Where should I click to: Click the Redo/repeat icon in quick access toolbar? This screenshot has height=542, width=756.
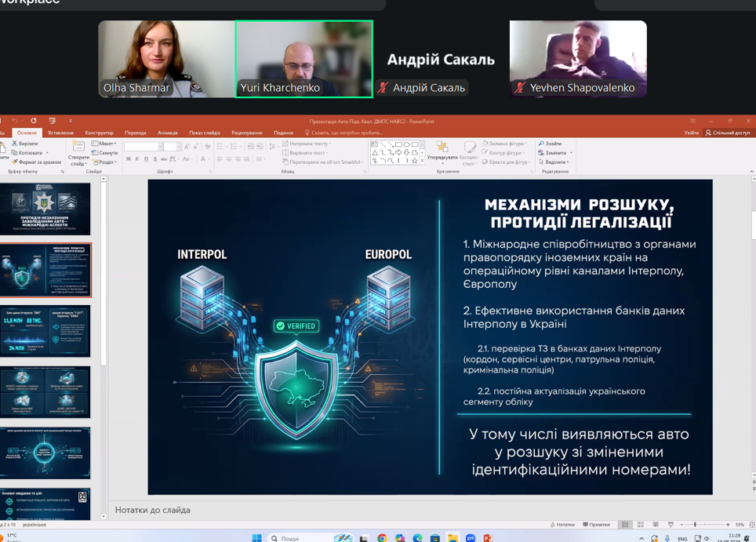[33, 121]
